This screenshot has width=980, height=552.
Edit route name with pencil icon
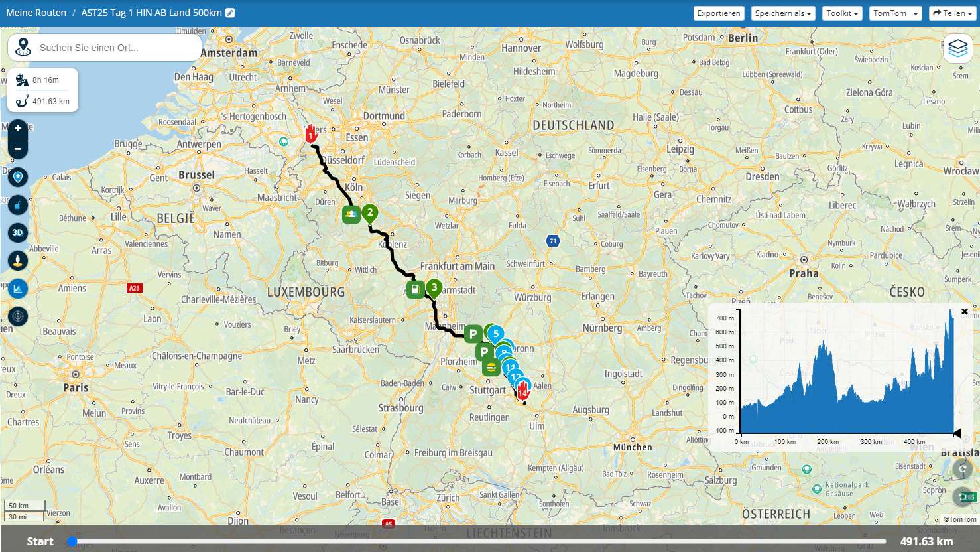[230, 13]
